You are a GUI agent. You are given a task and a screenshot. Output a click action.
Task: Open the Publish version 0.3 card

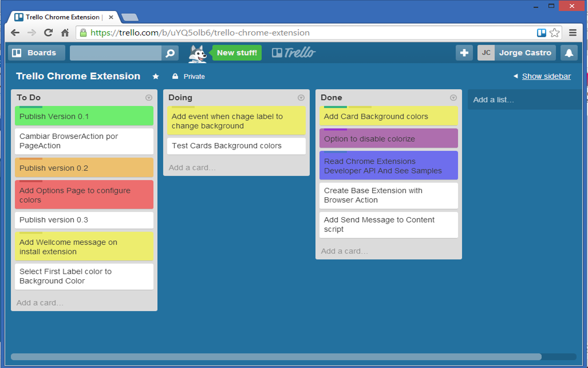(84, 220)
